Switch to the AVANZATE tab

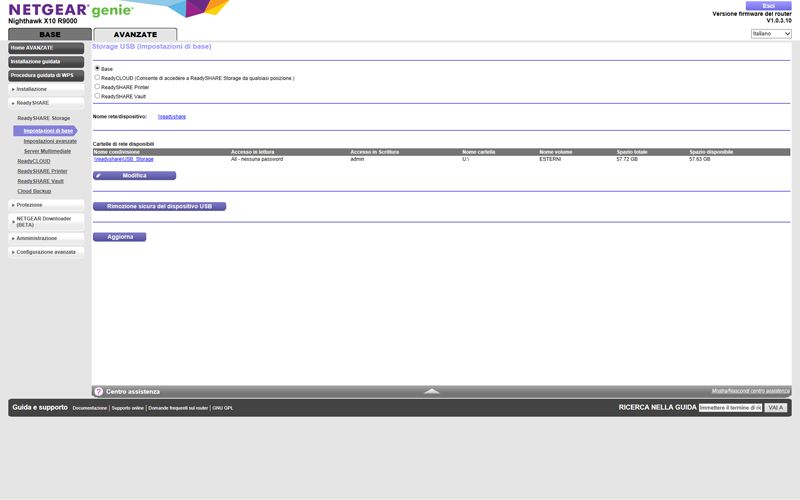pos(135,34)
